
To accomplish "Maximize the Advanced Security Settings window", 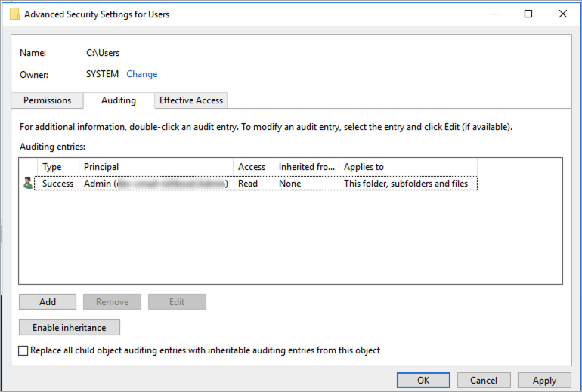I will (x=528, y=14).
